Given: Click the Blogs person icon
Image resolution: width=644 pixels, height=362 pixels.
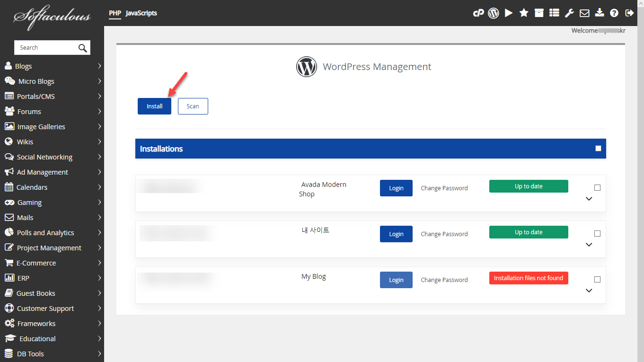Looking at the screenshot, I should [8, 66].
